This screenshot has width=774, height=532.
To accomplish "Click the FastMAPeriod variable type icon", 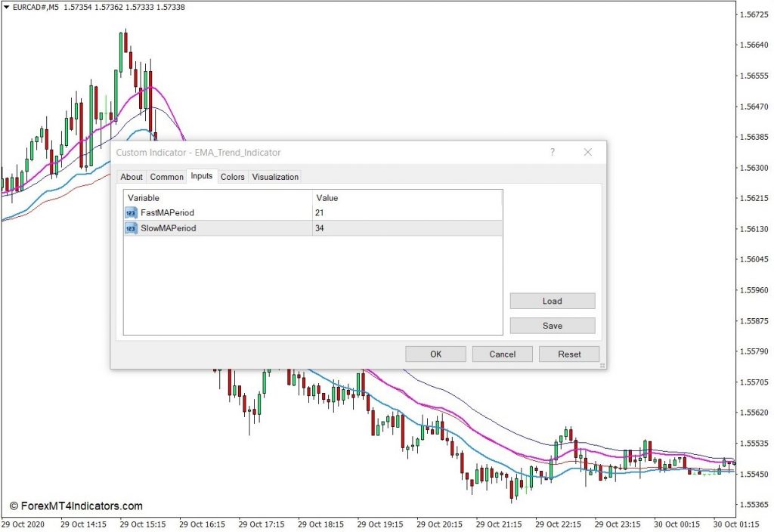I will pos(131,212).
